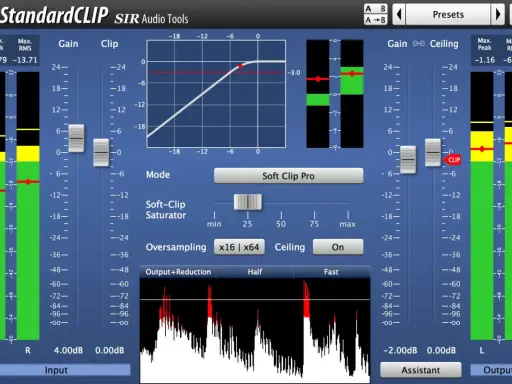Copy settings with the A→B button
The width and height of the screenshot is (512, 384).
click(x=376, y=20)
